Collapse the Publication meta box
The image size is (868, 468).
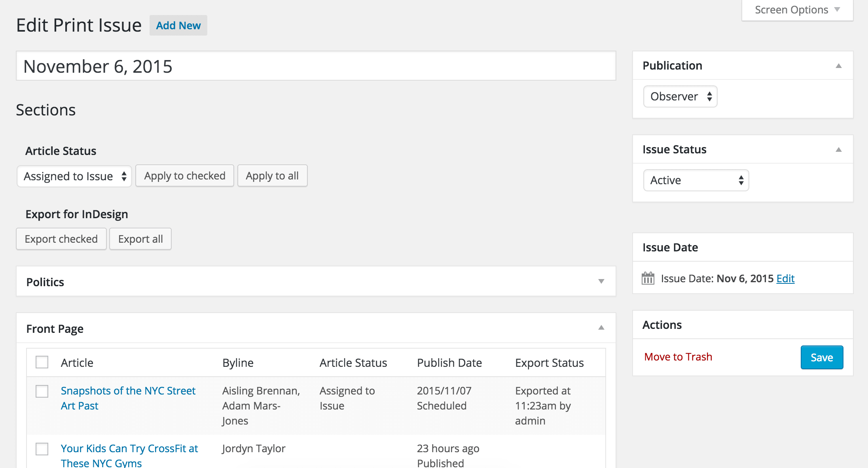click(x=838, y=66)
